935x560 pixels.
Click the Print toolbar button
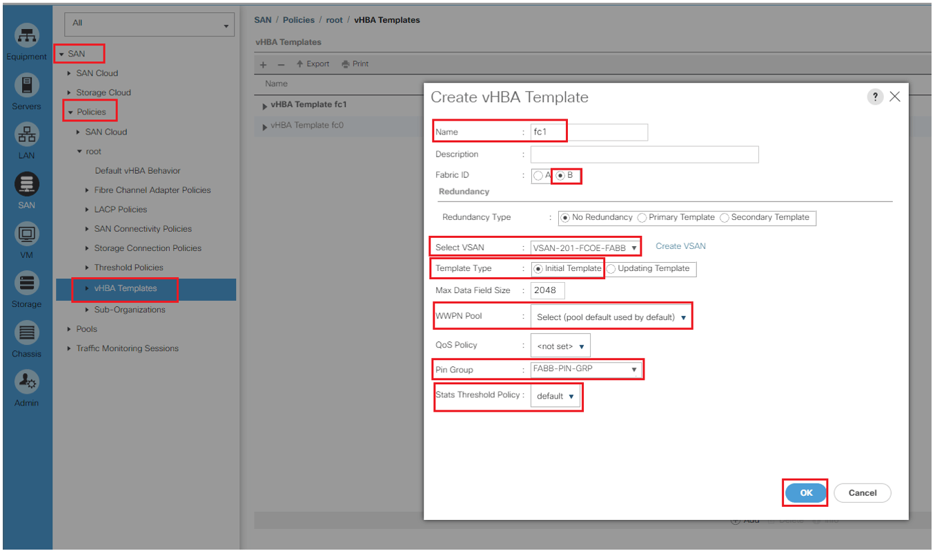pyautogui.click(x=355, y=64)
